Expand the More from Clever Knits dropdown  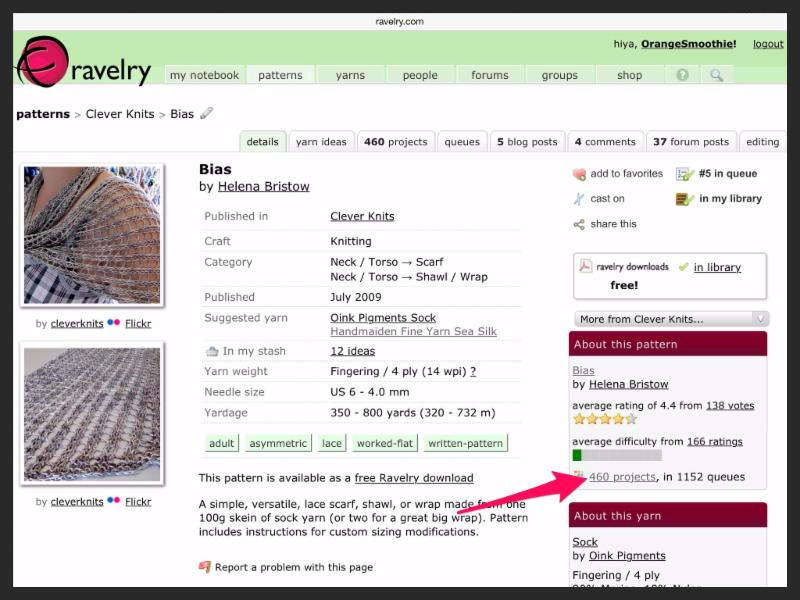(671, 319)
